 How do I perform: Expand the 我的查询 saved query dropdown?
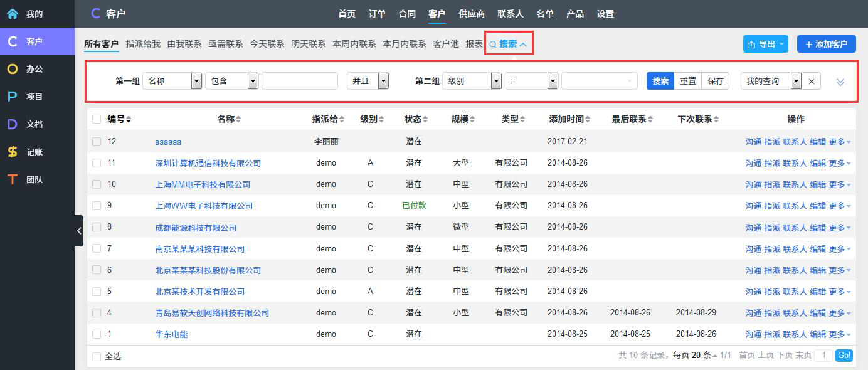pos(796,82)
